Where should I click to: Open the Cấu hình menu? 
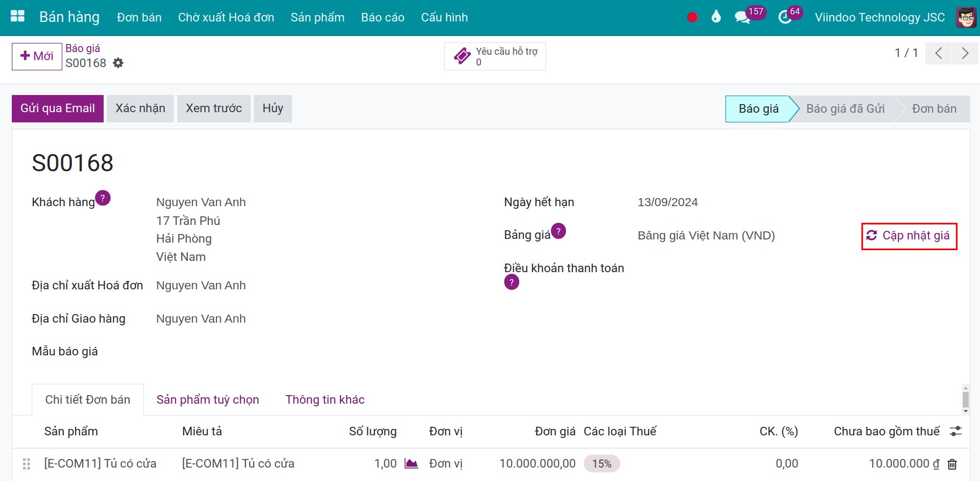444,18
